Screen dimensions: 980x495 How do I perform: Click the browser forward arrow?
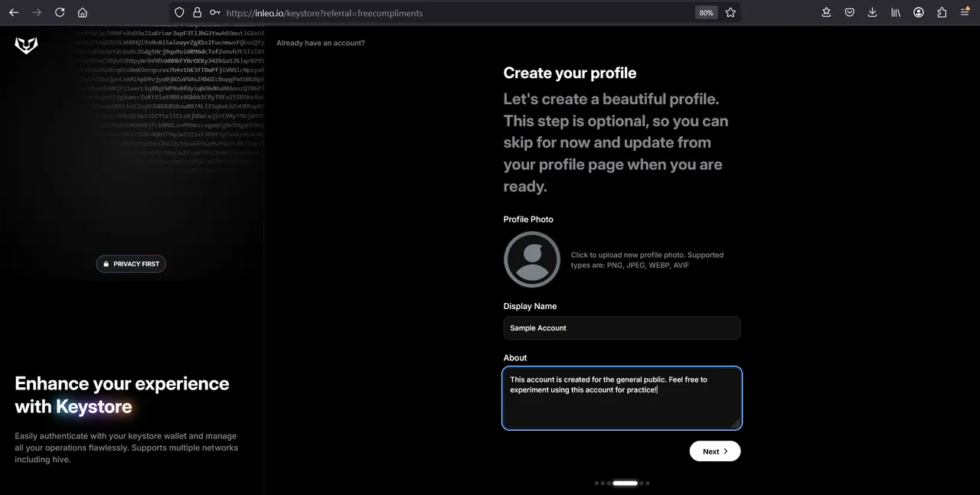click(37, 12)
